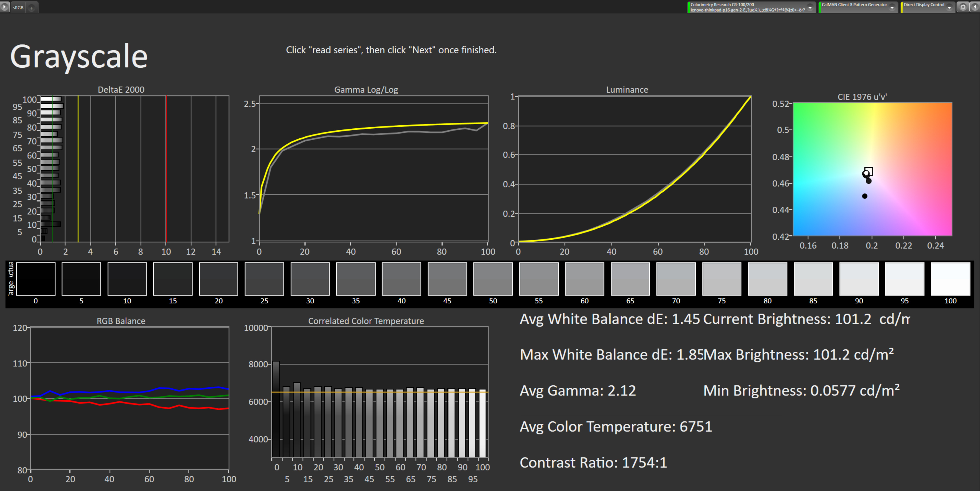980x491 pixels.
Task: Switch to the sRGB tab
Action: pyautogui.click(x=18, y=8)
